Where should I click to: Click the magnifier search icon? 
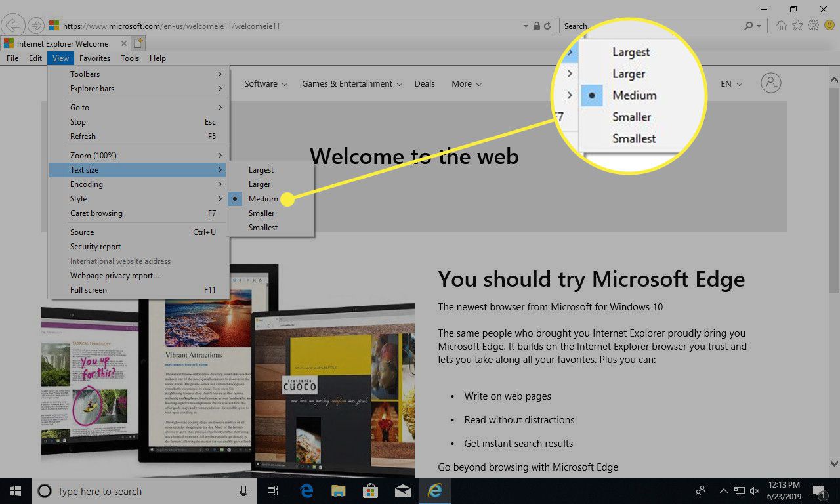tap(748, 26)
